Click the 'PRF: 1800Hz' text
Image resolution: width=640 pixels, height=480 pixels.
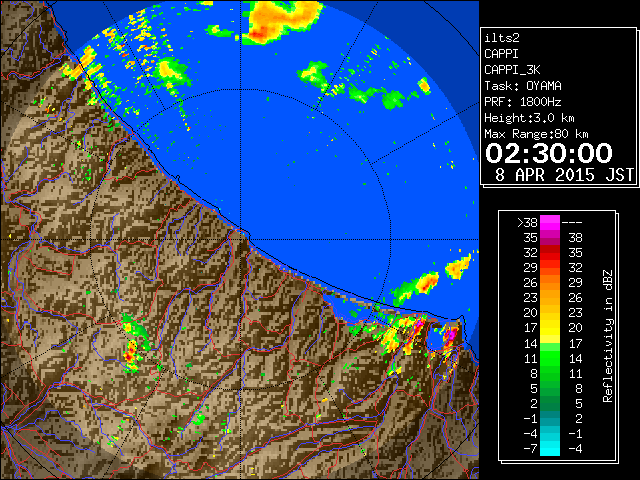pos(523,102)
